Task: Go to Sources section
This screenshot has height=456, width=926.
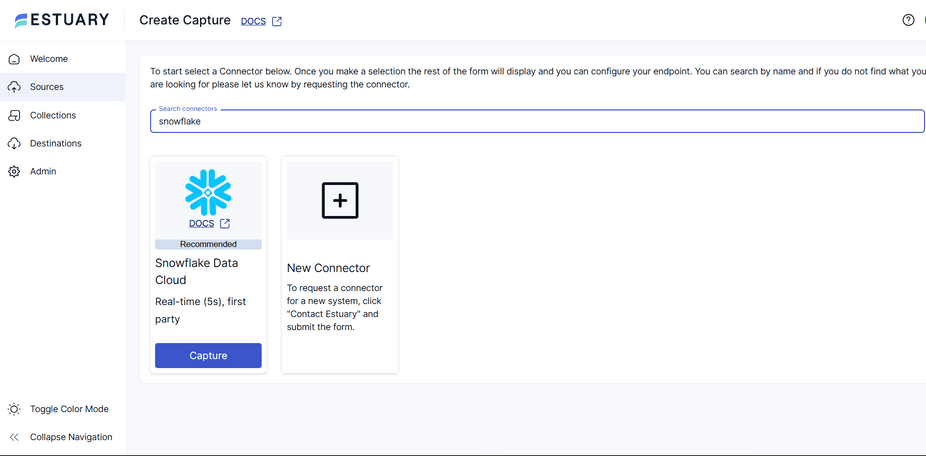Action: pyautogui.click(x=47, y=87)
